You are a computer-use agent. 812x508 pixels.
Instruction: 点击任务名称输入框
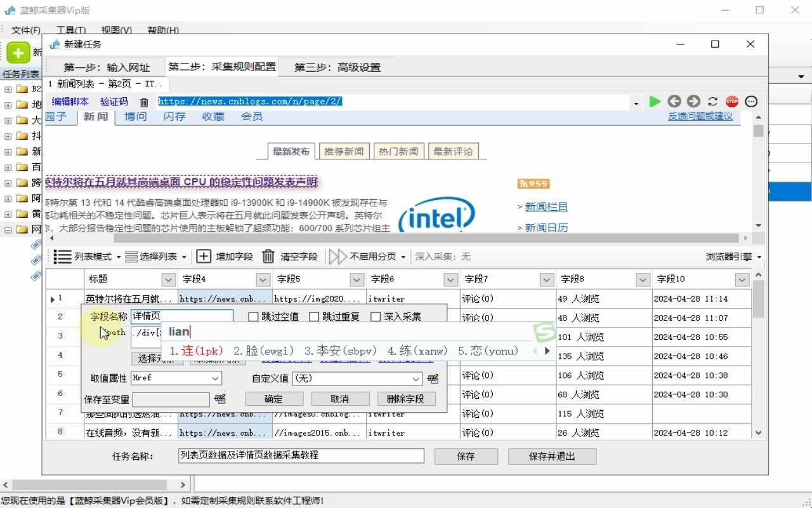pos(301,455)
